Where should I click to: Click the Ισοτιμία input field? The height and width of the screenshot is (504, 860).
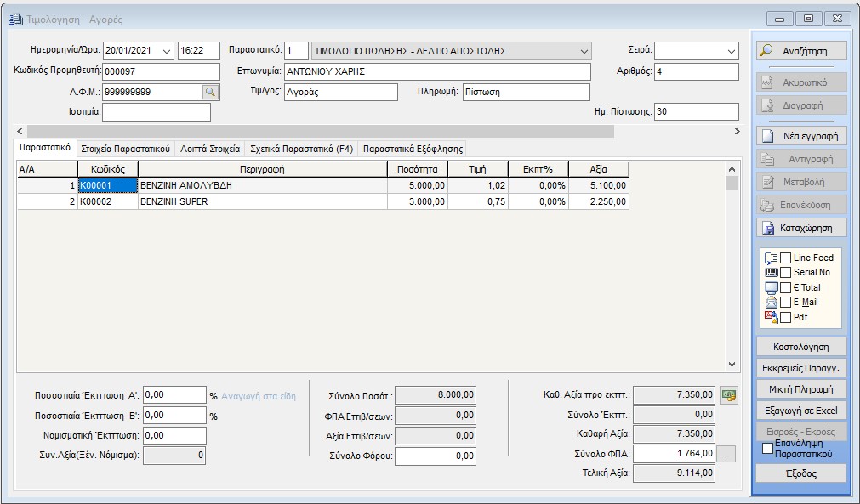157,111
